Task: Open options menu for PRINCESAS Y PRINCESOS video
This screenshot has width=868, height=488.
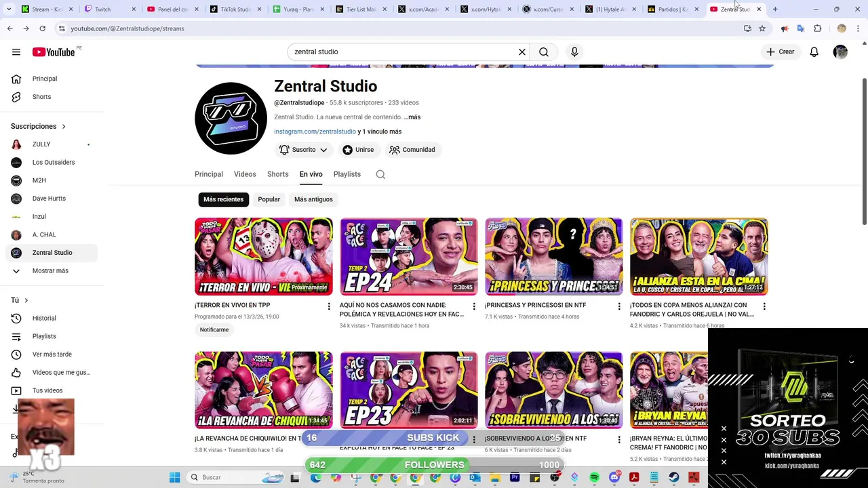Action: (618, 307)
